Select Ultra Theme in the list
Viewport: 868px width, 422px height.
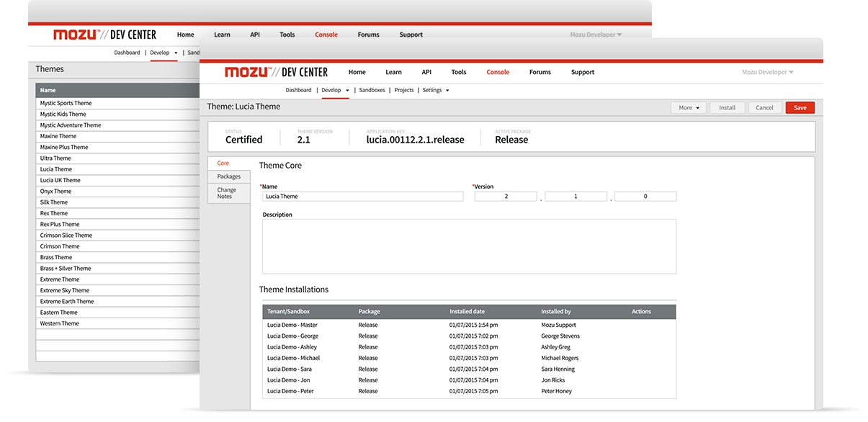[x=118, y=158]
